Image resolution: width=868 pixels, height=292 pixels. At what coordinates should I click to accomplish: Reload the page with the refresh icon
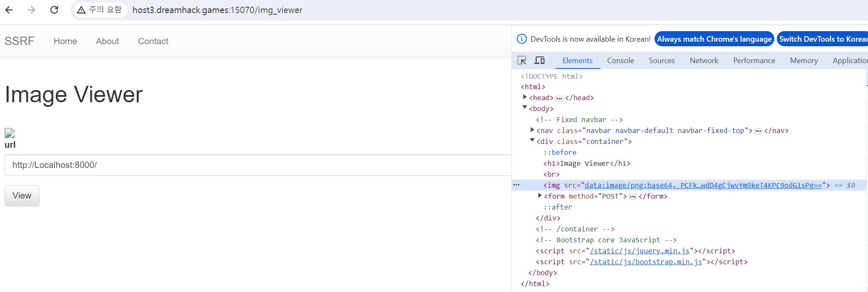pyautogui.click(x=54, y=10)
